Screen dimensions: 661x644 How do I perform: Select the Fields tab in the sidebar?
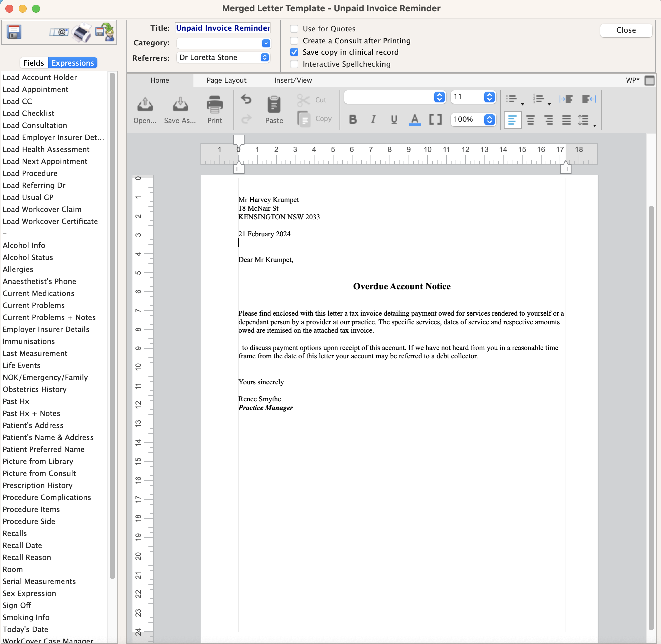(x=34, y=63)
